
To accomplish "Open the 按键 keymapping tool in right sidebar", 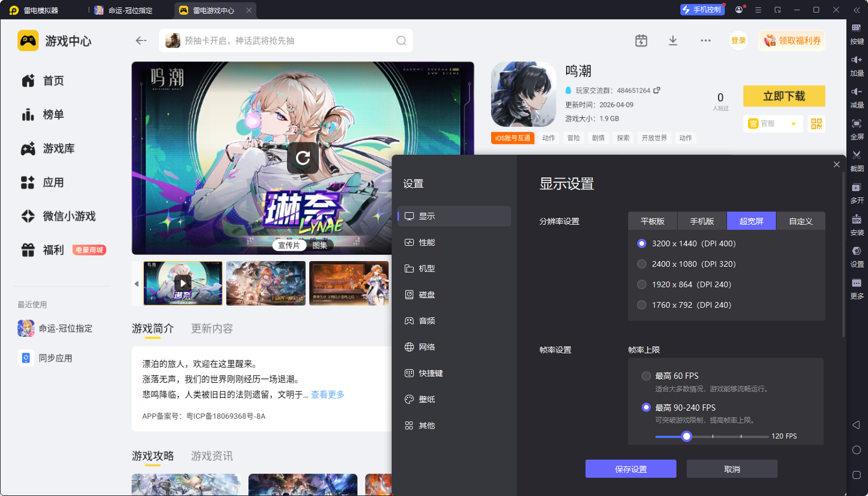I will 857,33.
